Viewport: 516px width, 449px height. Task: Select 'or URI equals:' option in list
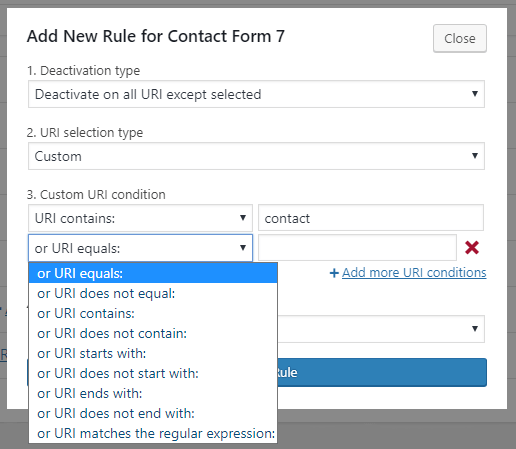coord(153,273)
